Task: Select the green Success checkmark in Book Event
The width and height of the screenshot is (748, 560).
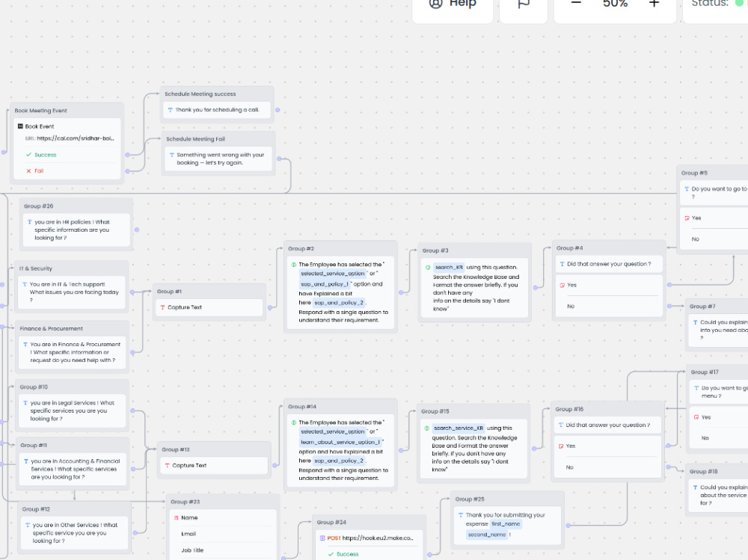Action: tap(28, 155)
